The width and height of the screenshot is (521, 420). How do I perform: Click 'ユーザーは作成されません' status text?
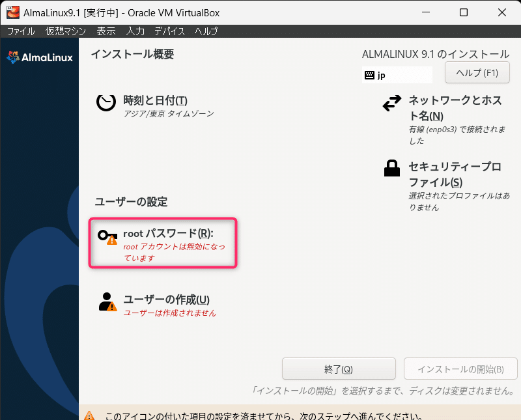coord(170,313)
